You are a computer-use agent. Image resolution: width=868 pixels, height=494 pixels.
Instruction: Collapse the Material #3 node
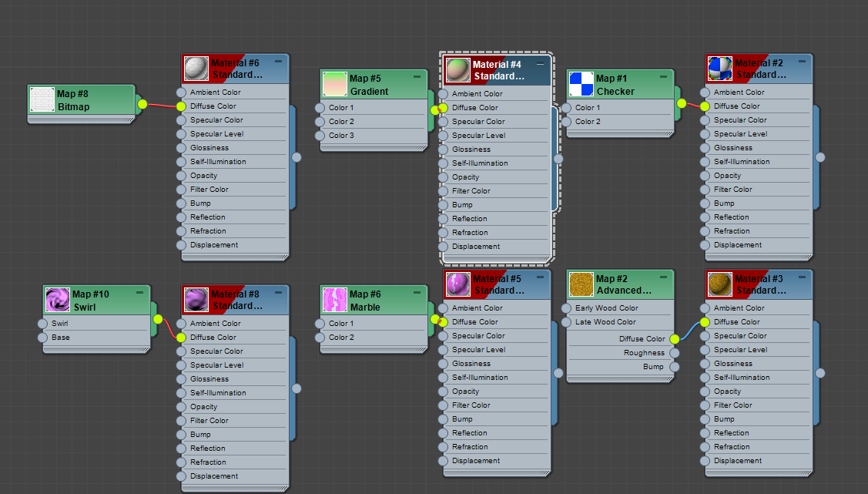pyautogui.click(x=802, y=277)
